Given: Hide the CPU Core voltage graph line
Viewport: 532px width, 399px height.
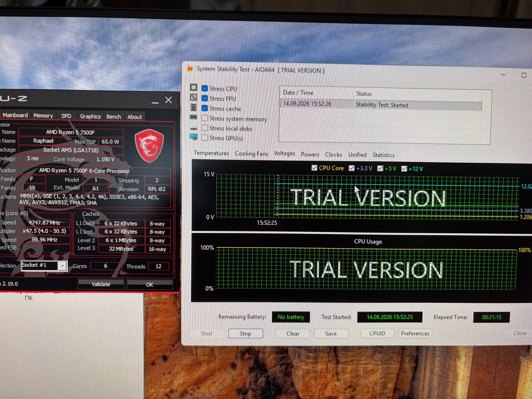Looking at the screenshot, I should [314, 168].
